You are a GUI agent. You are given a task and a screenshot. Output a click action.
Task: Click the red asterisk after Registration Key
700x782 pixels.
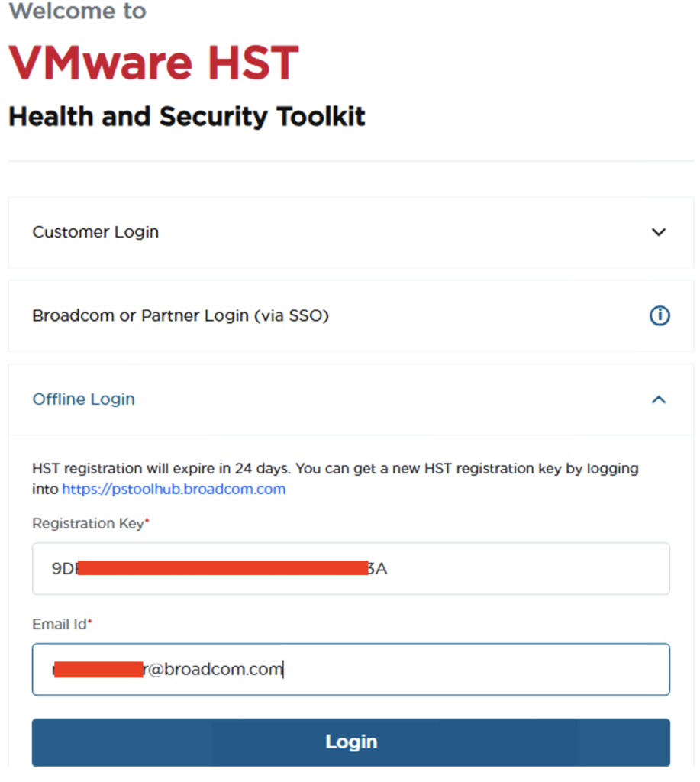pos(147,522)
